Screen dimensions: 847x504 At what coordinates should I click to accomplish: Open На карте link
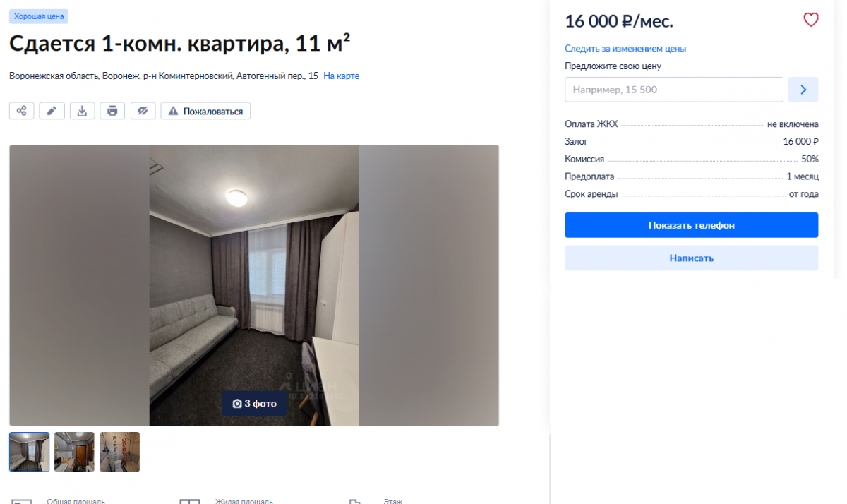point(342,76)
